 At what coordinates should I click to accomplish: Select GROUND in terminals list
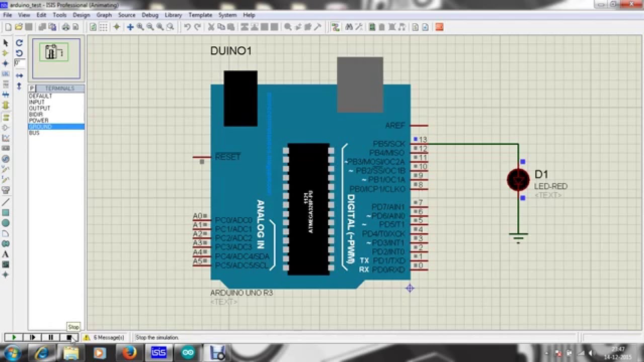[x=56, y=127]
